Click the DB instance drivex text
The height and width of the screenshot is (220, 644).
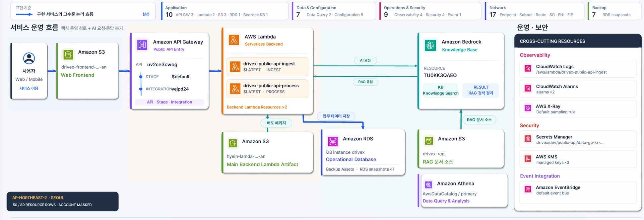pyautogui.click(x=345, y=152)
